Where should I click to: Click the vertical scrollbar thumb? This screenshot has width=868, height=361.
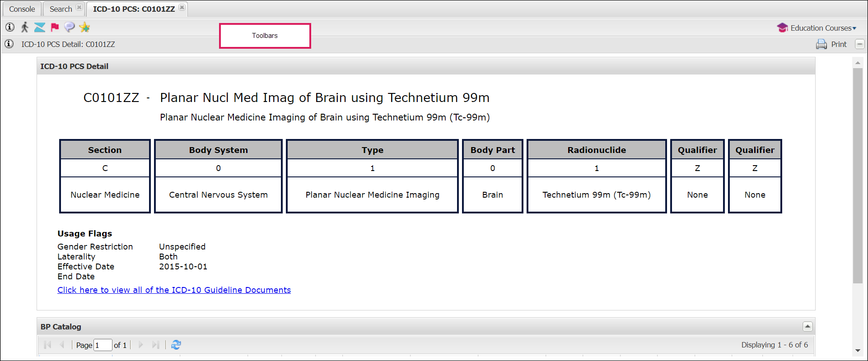[x=858, y=176]
